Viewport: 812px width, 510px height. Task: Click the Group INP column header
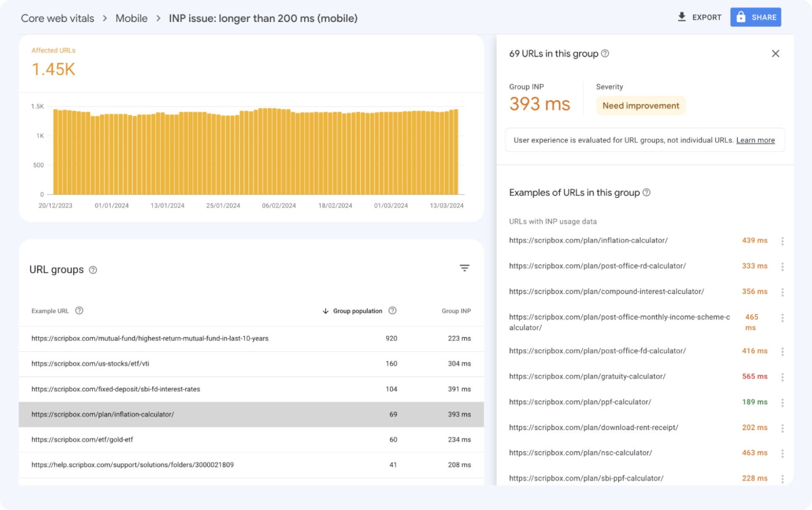[x=456, y=311]
